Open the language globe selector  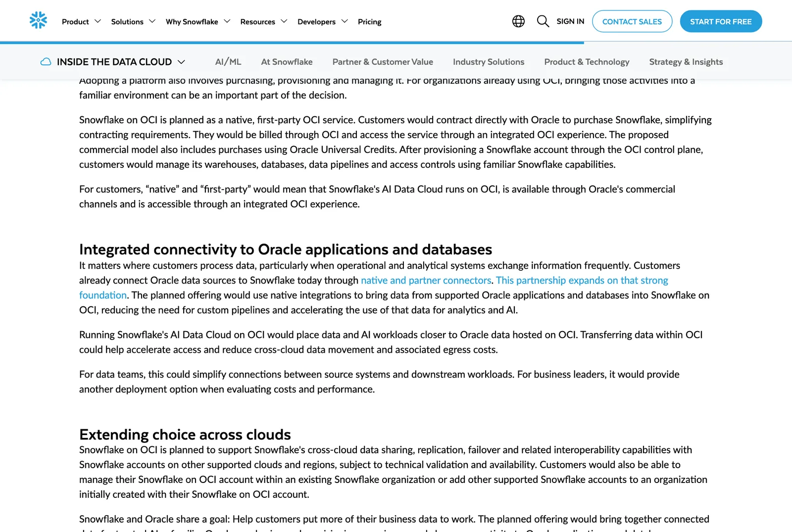518,21
